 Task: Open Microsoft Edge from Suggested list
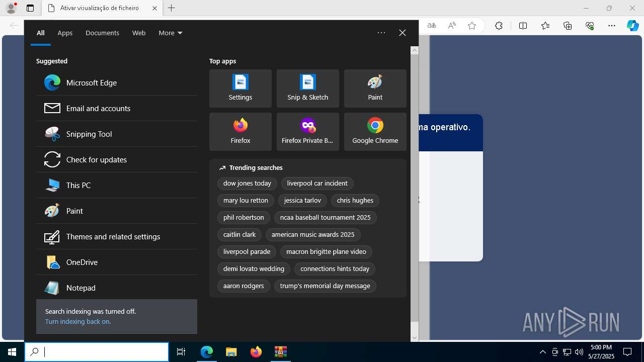click(x=117, y=83)
